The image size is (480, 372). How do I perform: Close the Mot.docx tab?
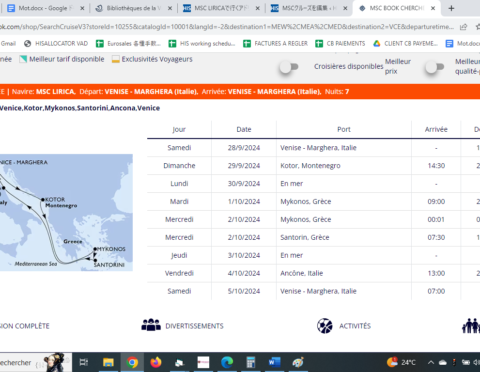82,8
